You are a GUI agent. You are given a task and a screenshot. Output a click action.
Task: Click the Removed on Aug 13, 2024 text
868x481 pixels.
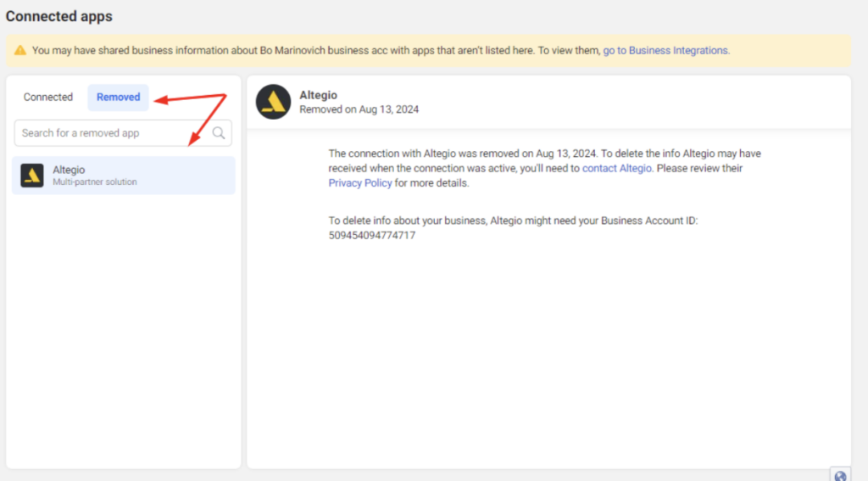pyautogui.click(x=359, y=109)
